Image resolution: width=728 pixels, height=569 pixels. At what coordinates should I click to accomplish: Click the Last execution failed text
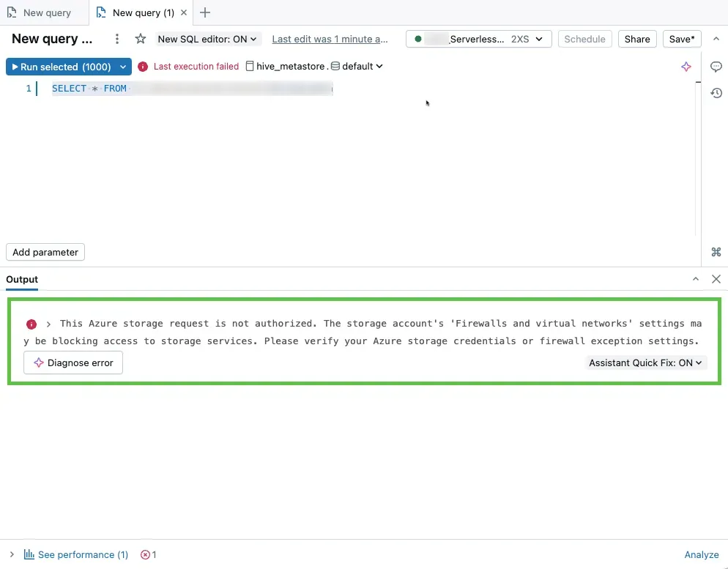pyautogui.click(x=196, y=67)
